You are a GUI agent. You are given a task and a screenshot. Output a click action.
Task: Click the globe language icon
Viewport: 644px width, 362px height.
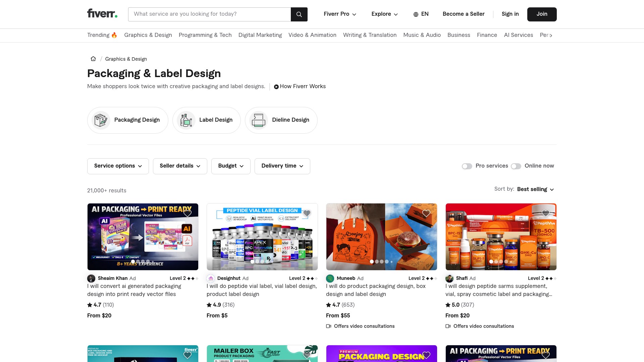416,14
